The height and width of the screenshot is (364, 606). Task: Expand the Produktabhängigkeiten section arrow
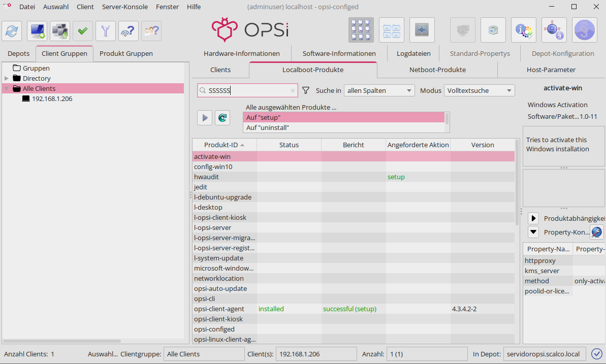(x=533, y=218)
